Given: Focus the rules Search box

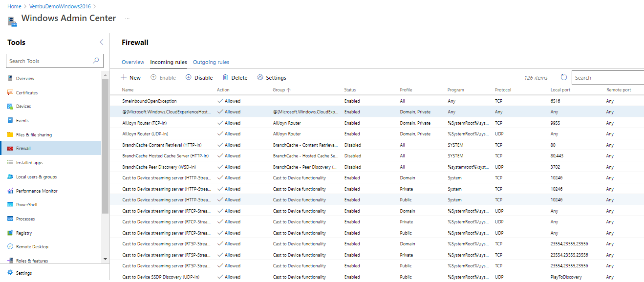Looking at the screenshot, I should tap(608, 77).
